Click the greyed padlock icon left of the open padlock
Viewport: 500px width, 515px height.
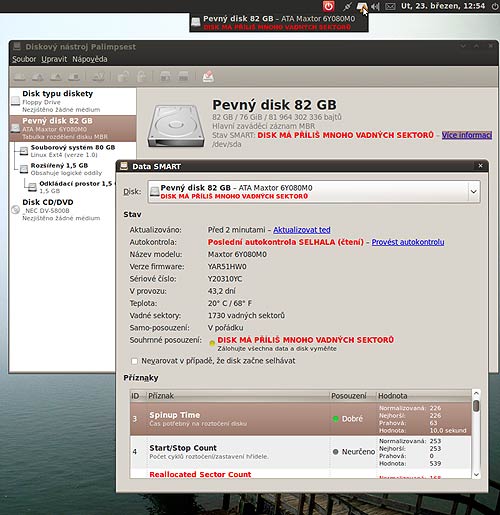point(123,77)
